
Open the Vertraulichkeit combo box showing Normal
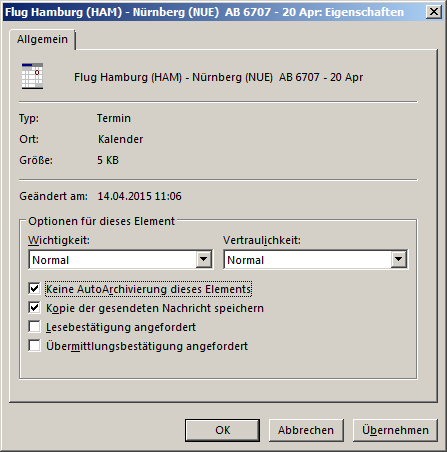point(315,260)
